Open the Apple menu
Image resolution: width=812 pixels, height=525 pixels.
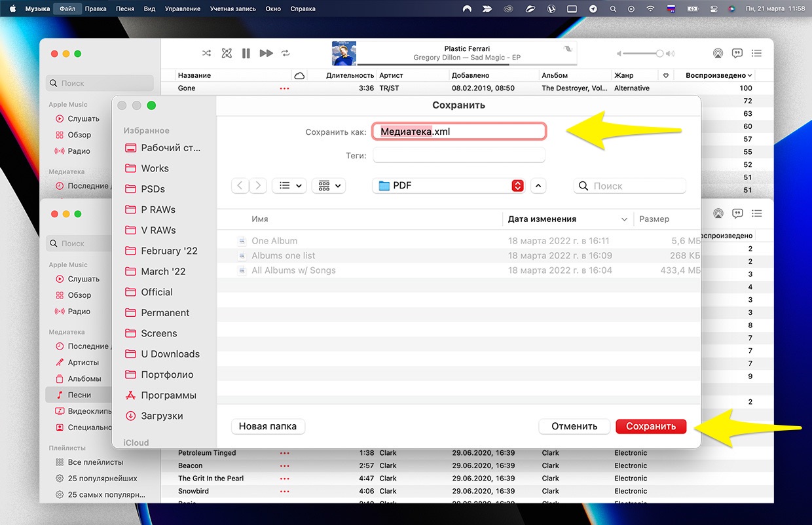click(x=12, y=9)
